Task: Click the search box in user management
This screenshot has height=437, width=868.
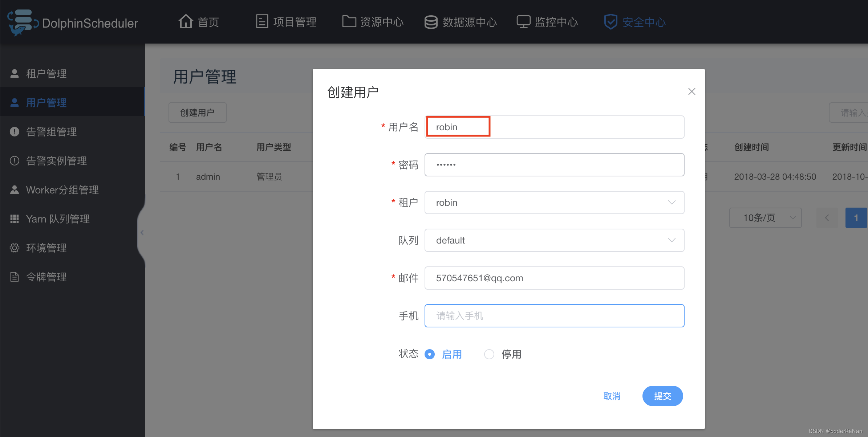Action: point(849,113)
